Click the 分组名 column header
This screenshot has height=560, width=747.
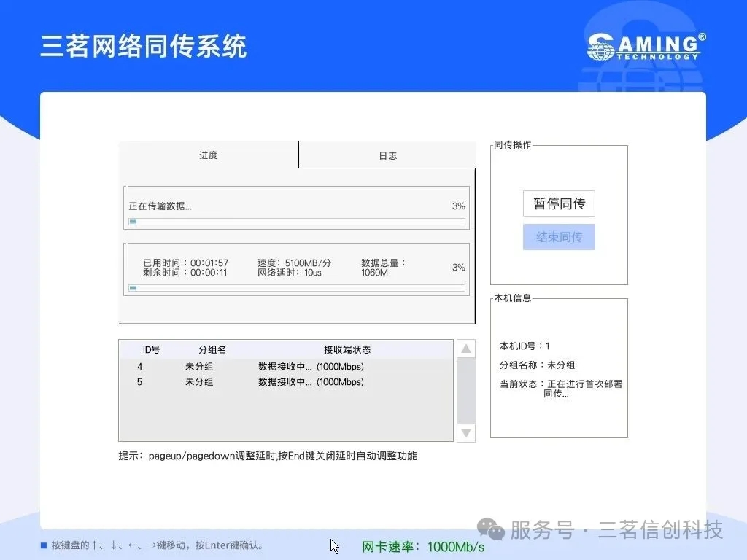(212, 350)
